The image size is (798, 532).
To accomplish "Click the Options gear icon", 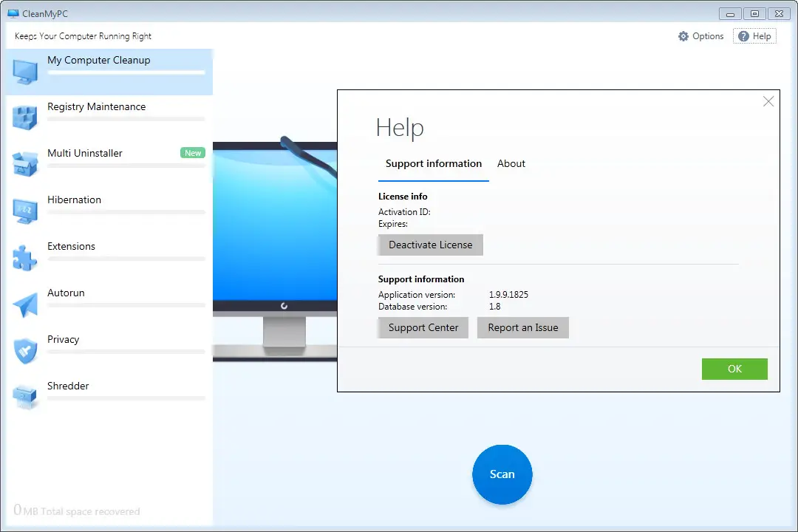I will coord(683,36).
